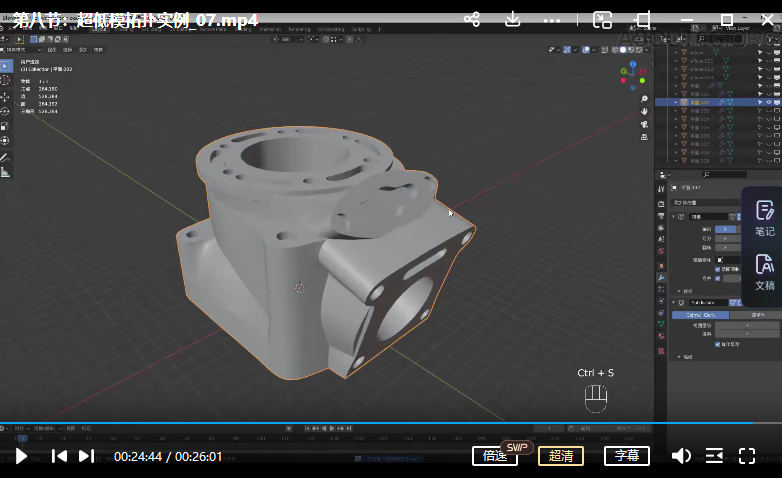
Task: Switch to picture-in-picture mini window mode
Action: (602, 19)
